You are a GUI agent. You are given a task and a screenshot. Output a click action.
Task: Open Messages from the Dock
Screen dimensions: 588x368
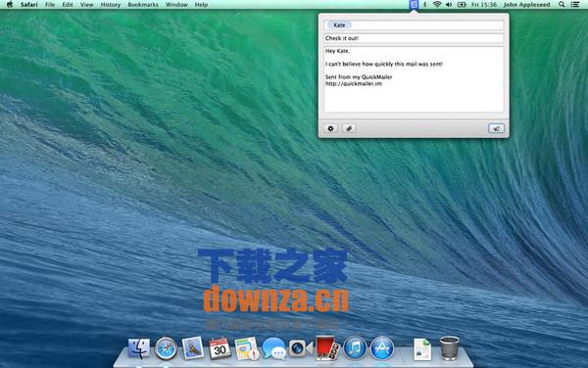click(274, 348)
